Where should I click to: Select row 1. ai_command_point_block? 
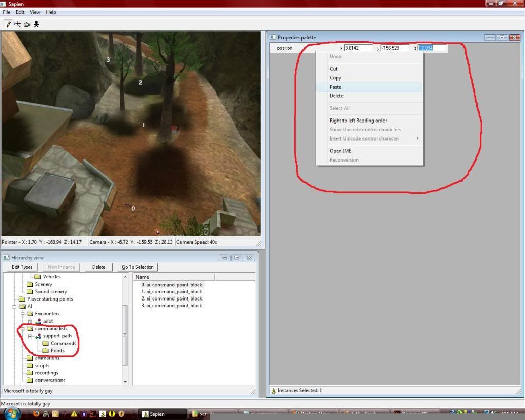click(x=171, y=291)
